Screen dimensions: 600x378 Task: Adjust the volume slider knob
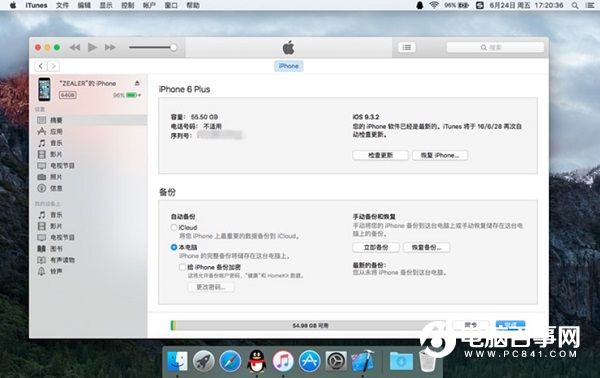(x=173, y=47)
